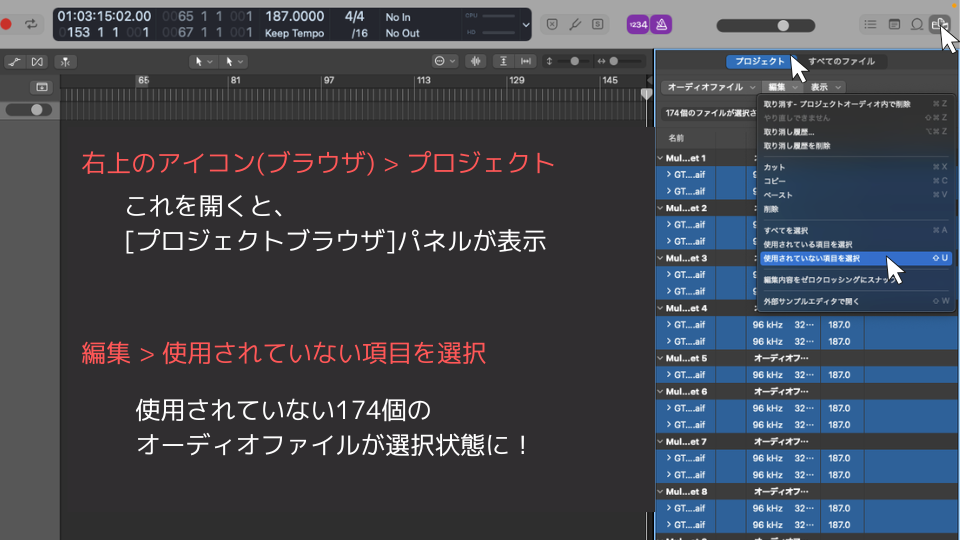
Task: Collapse the Mul...et 4 group
Action: click(x=660, y=308)
